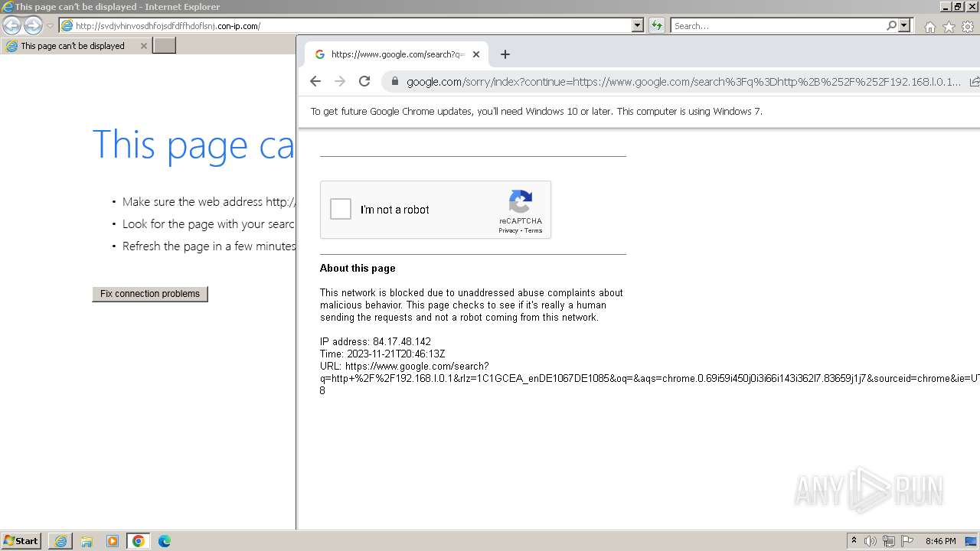Go forward in Internet Explorer
Screen dimensions: 980x551
[x=33, y=25]
